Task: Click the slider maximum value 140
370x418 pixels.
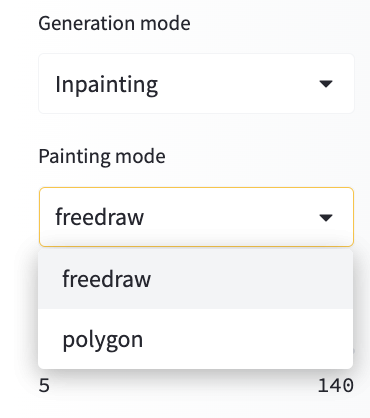Action: tap(335, 386)
